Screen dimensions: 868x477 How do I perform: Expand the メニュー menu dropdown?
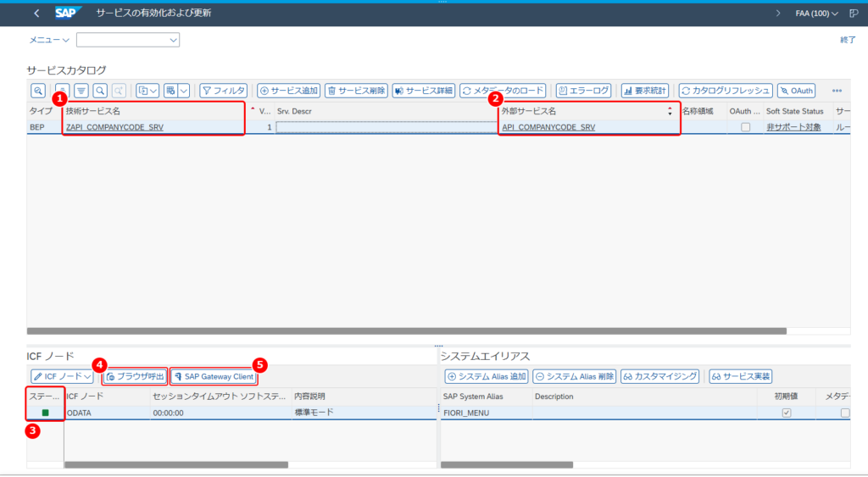[49, 40]
